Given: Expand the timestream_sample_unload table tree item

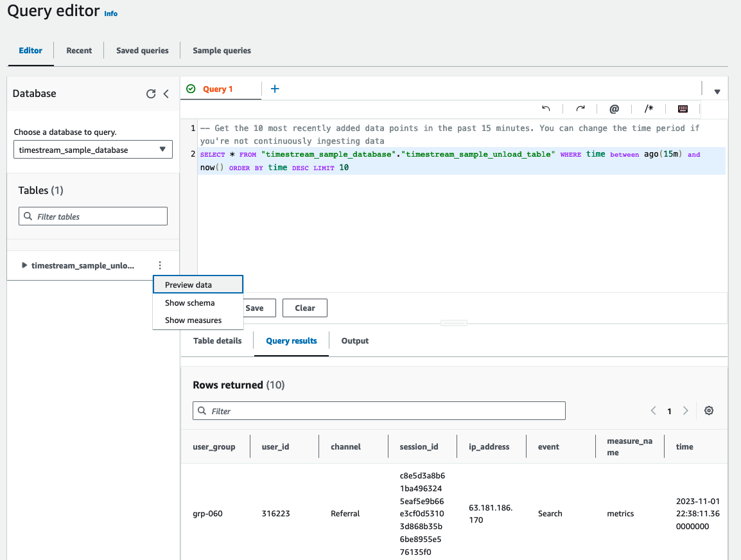Looking at the screenshot, I should [x=24, y=265].
